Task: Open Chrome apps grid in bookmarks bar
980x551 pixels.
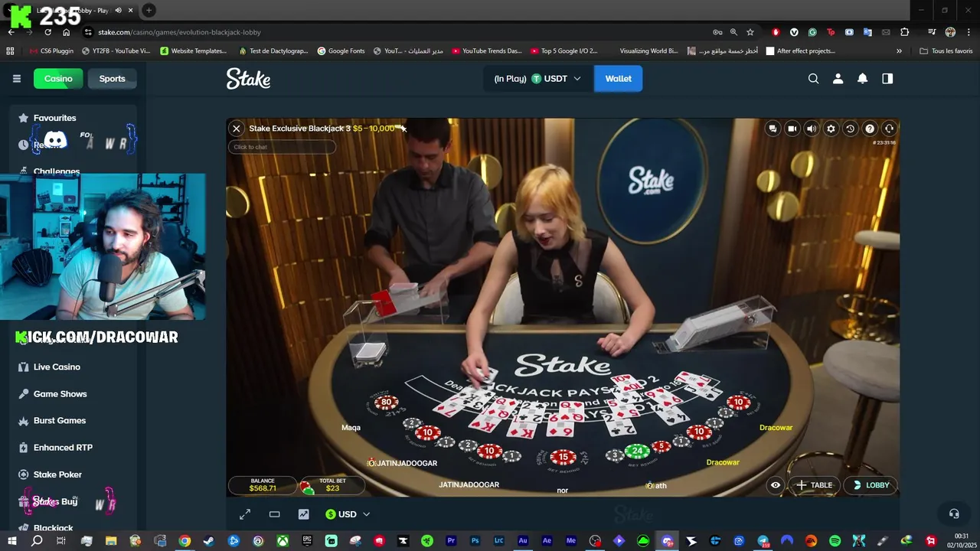Action: tap(10, 51)
